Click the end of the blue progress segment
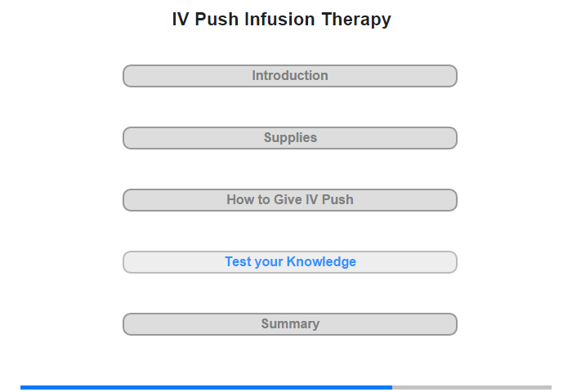The image size is (572, 392). point(391,387)
